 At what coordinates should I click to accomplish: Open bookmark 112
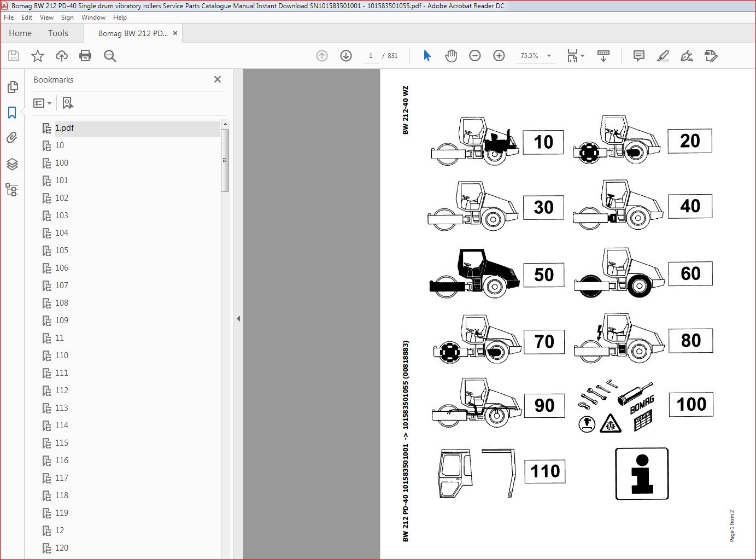click(62, 390)
